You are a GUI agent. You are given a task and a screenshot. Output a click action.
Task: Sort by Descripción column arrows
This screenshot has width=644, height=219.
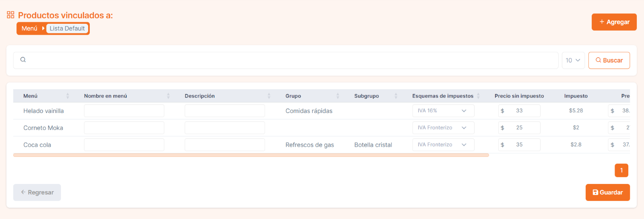click(269, 96)
